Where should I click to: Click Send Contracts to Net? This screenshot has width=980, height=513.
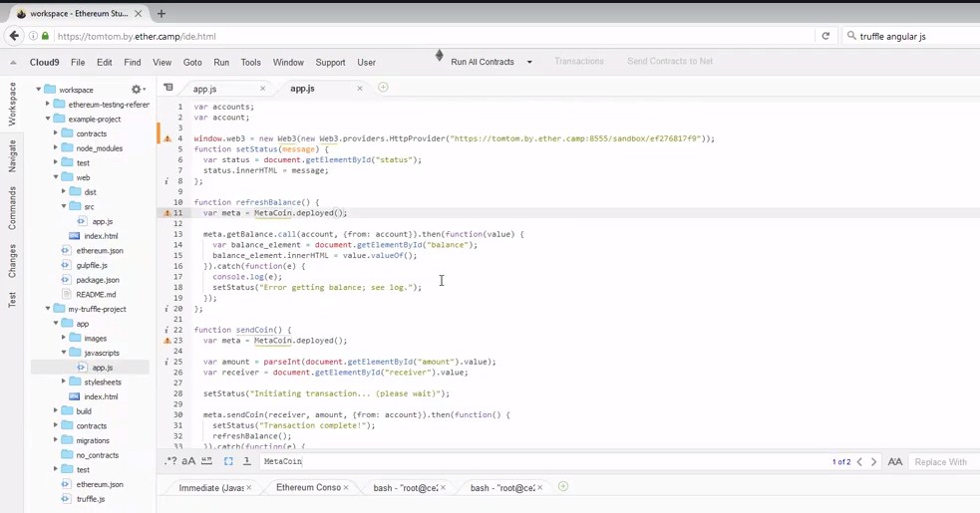tap(670, 61)
